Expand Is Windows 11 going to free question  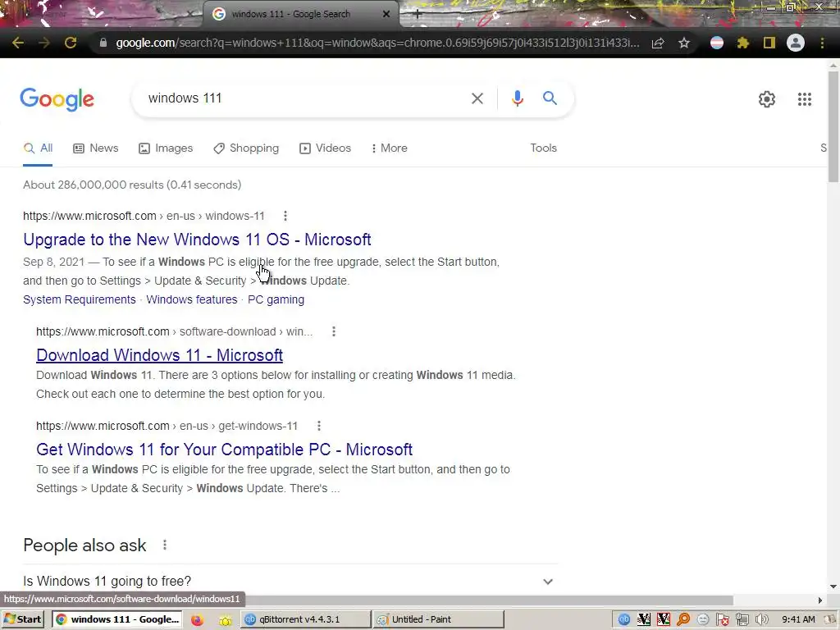click(290, 582)
